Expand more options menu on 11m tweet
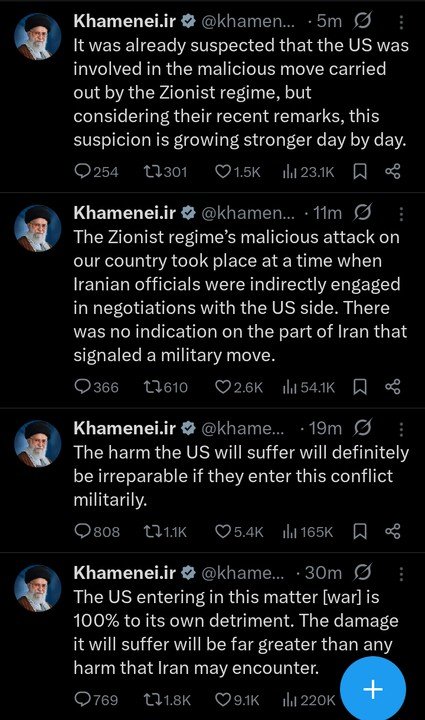Screen dimensions: 425x720 [401, 214]
